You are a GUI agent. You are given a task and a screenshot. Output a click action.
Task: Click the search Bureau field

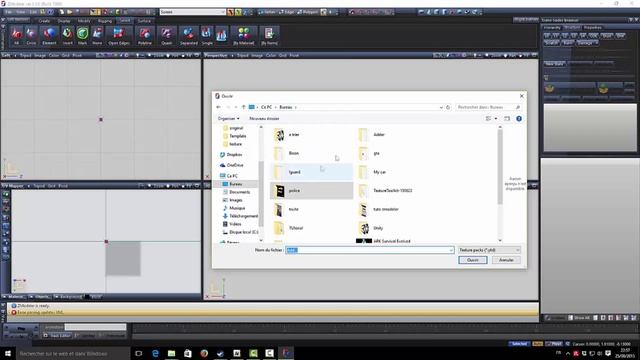489,107
